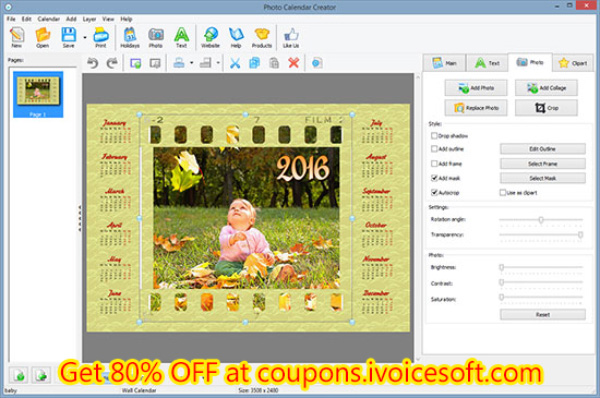Click the gray layer-order icon

[205, 63]
